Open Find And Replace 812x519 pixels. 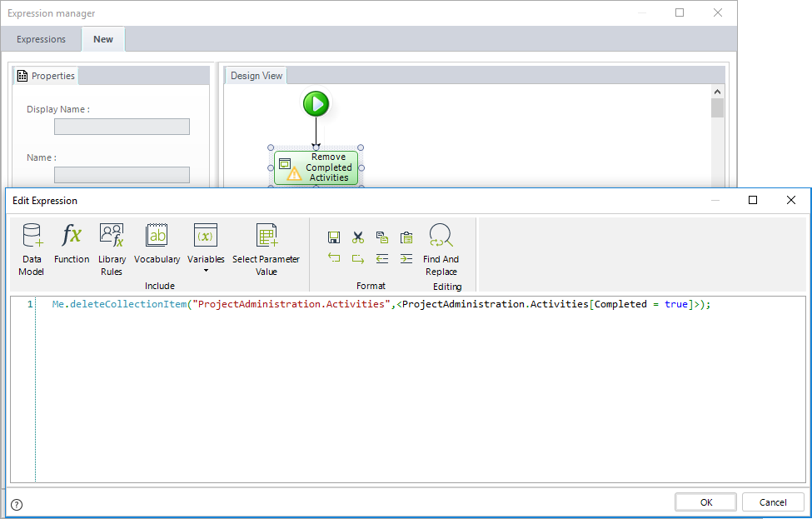441,248
